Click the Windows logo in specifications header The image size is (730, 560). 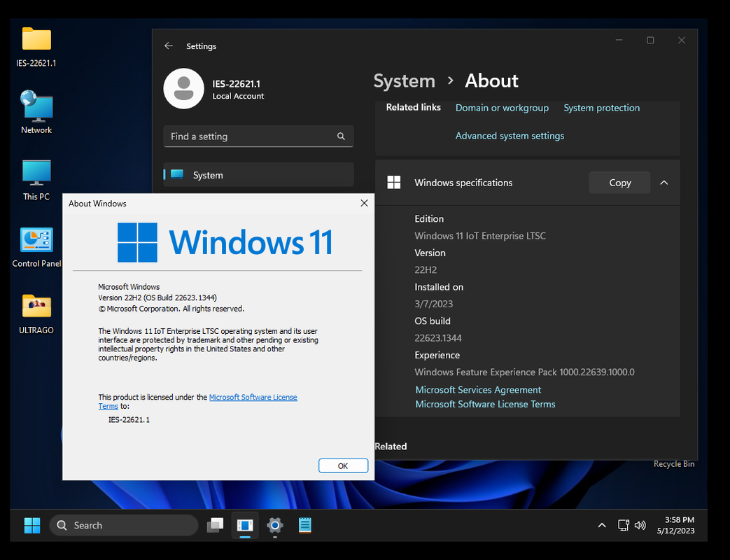(x=394, y=183)
